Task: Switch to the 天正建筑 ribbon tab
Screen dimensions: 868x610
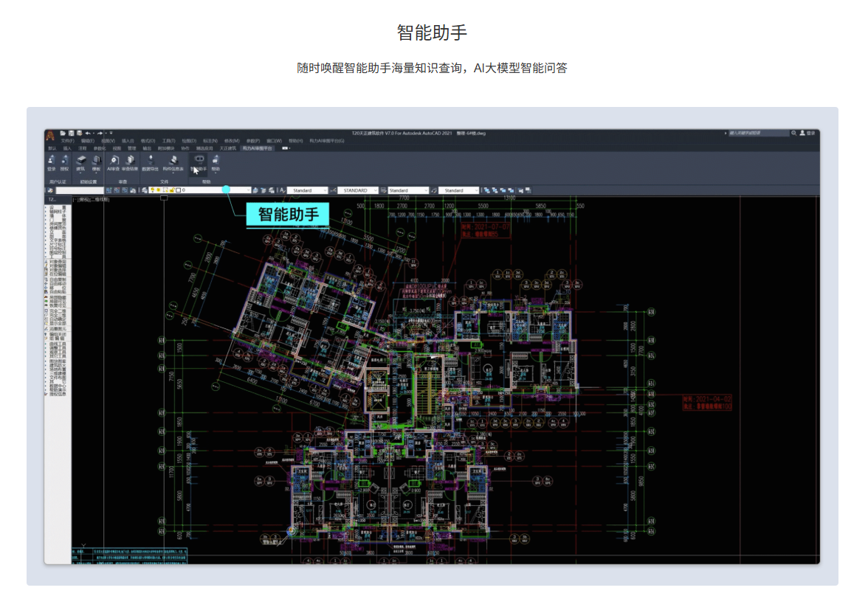Action: tap(227, 148)
